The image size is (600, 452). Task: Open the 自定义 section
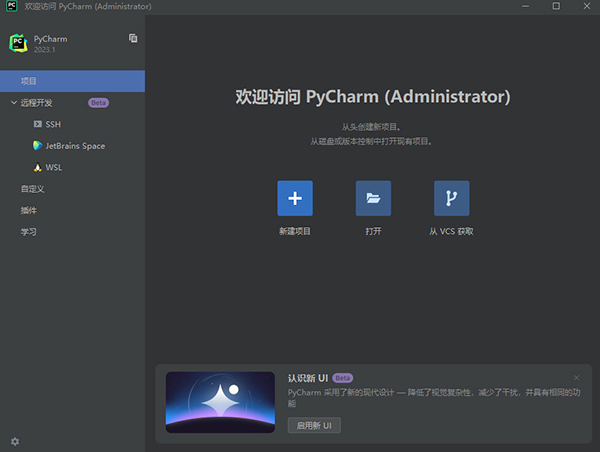32,188
